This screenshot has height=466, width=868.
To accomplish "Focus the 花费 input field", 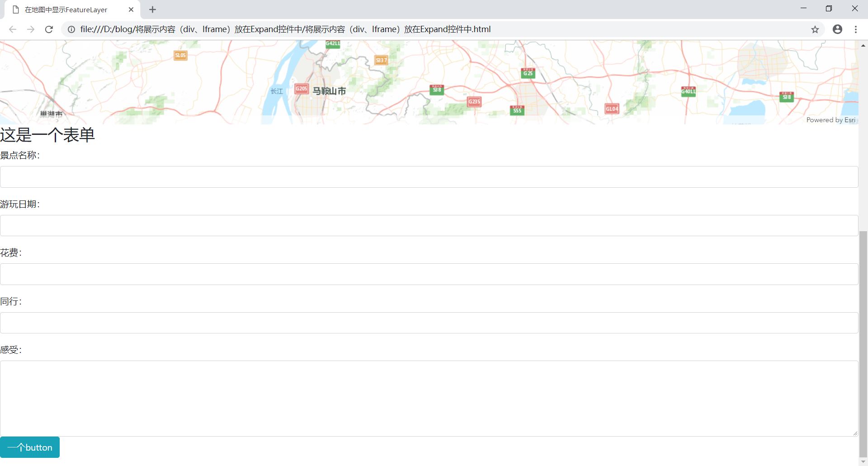I will coord(429,274).
